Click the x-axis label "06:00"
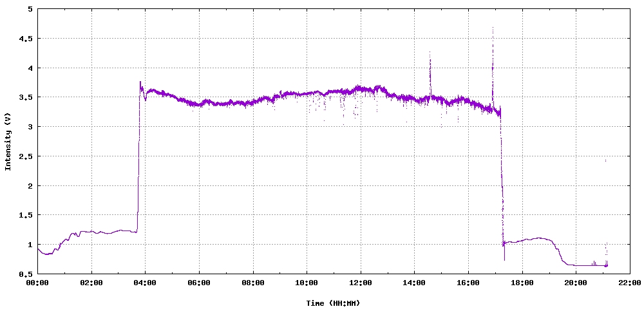The image size is (644, 309). [199, 283]
